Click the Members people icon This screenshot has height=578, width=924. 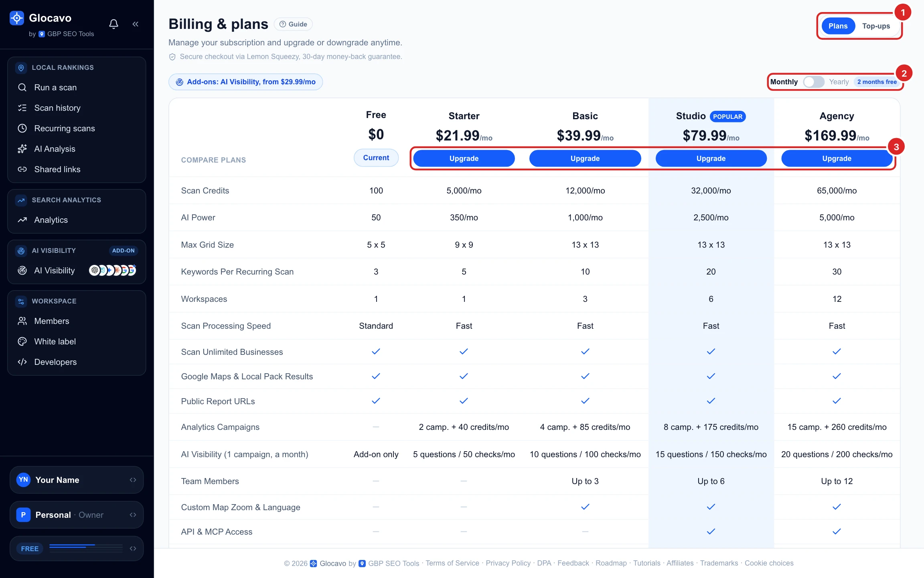coord(22,321)
